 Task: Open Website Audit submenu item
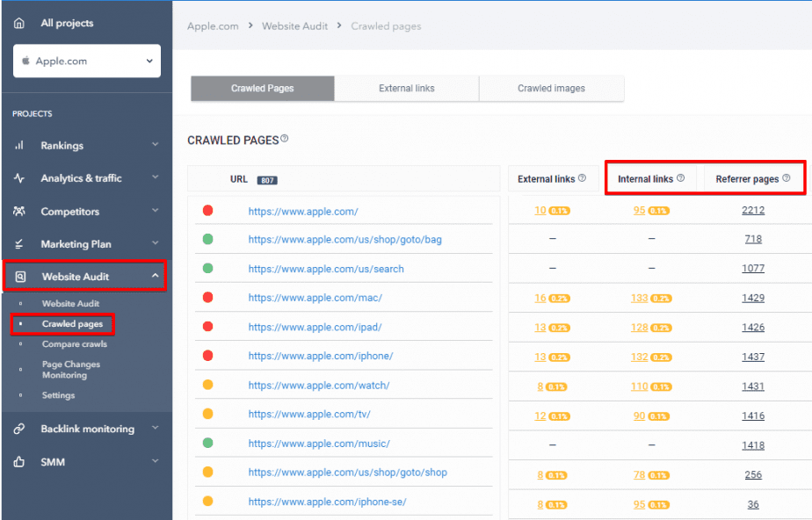tap(70, 304)
